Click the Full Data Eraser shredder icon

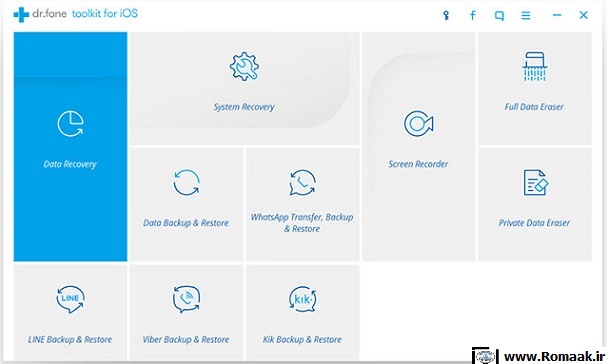535,66
